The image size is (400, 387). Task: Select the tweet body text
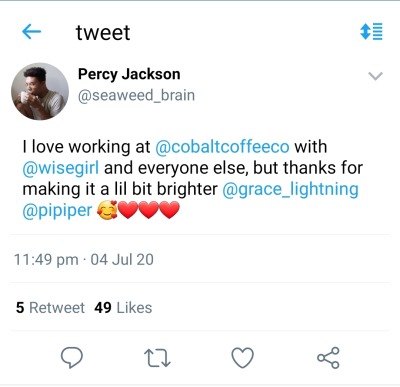click(193, 178)
